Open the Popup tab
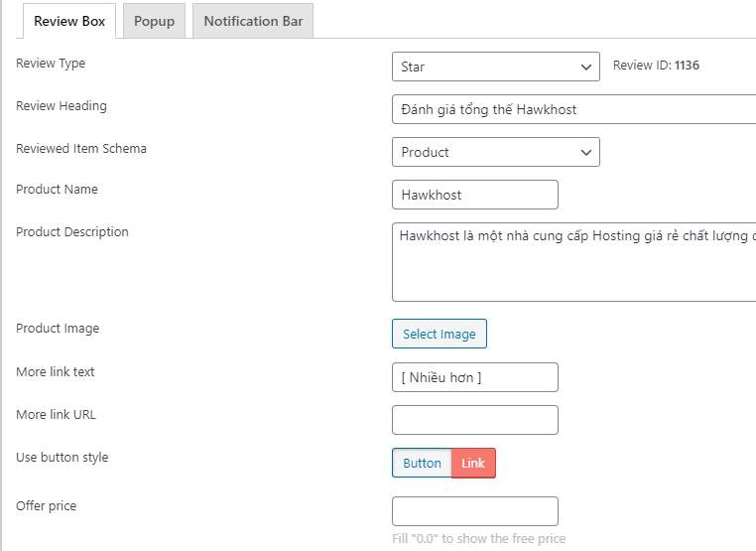The width and height of the screenshot is (756, 551). click(x=155, y=21)
